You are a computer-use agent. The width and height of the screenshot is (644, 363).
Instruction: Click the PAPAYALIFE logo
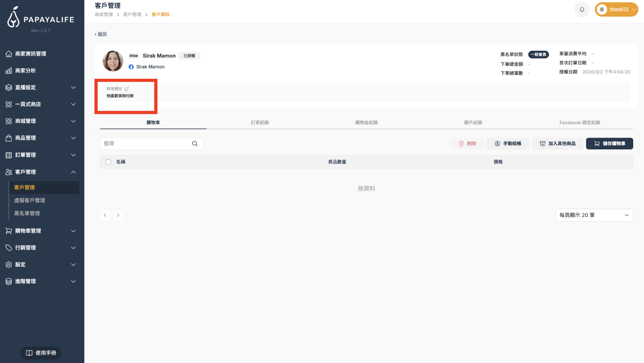(41, 18)
